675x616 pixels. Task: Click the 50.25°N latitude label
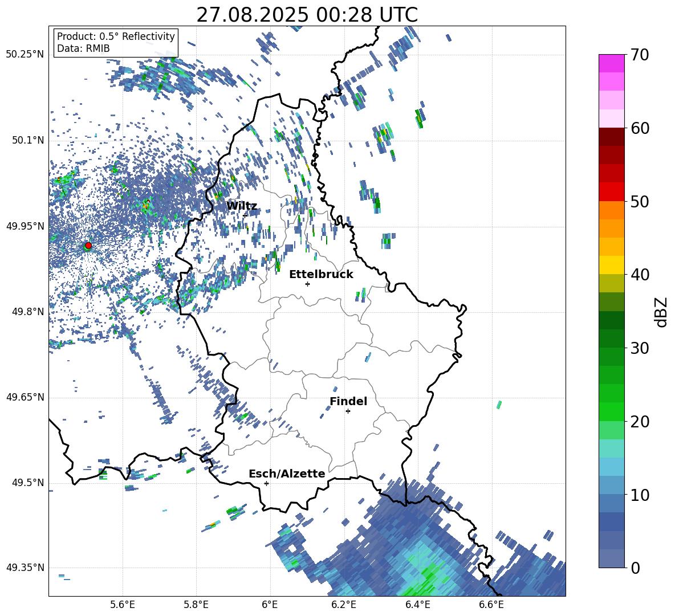[25, 55]
